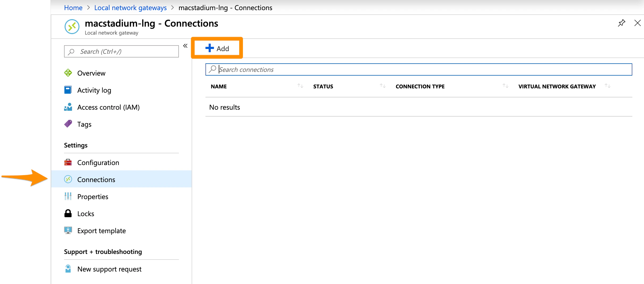Viewport: 644px width, 284px height.
Task: Click the Add button to create a connection
Action: [217, 48]
